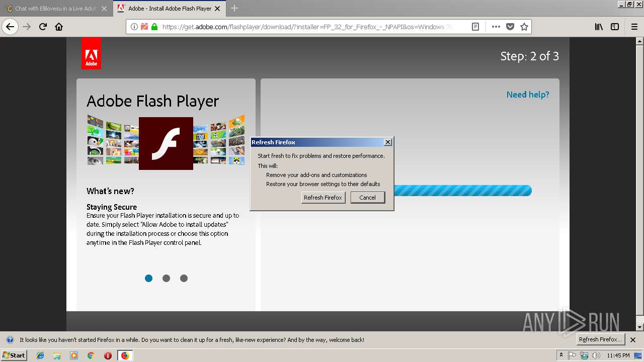Open Action Center flag icon
Viewport: 644px width, 362px height.
coord(572,355)
